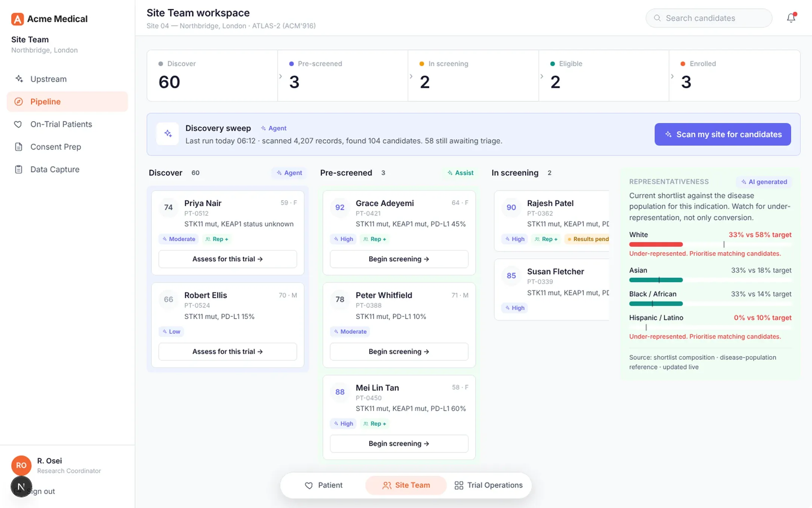Image resolution: width=812 pixels, height=508 pixels.
Task: Select the Enrolled stage summary card
Action: (x=735, y=76)
